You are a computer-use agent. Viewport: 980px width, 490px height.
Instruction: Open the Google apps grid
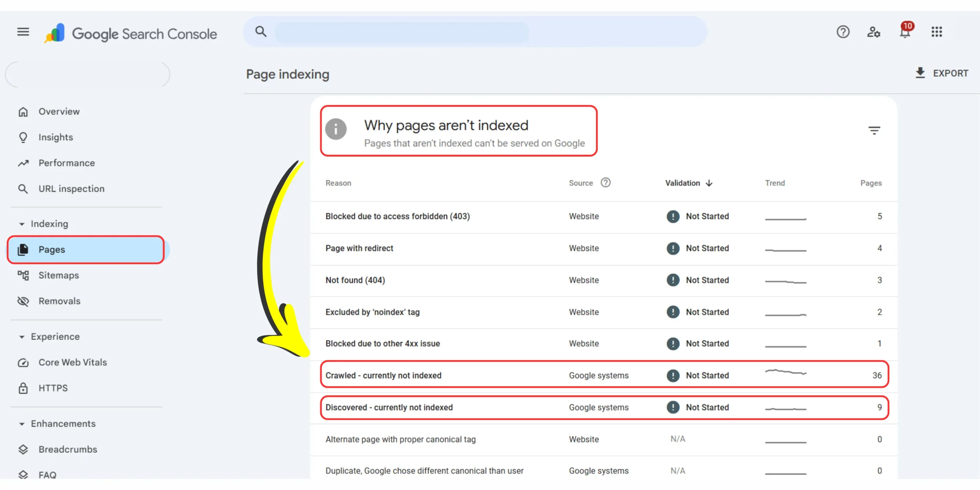tap(936, 32)
